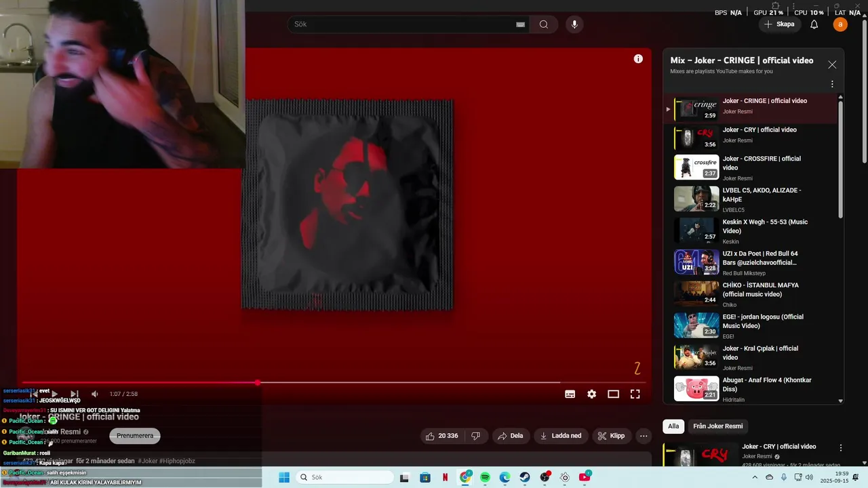The width and height of the screenshot is (868, 488).
Task: Open Spotify from the taskbar
Action: 485,477
